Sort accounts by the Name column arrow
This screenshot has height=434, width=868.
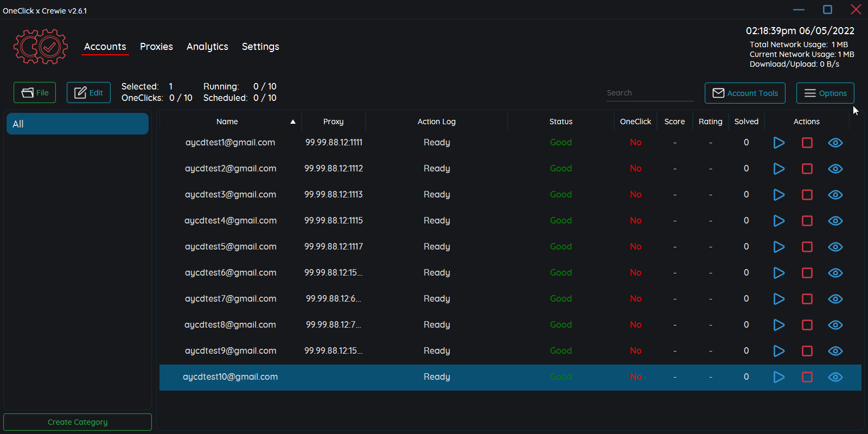(292, 122)
